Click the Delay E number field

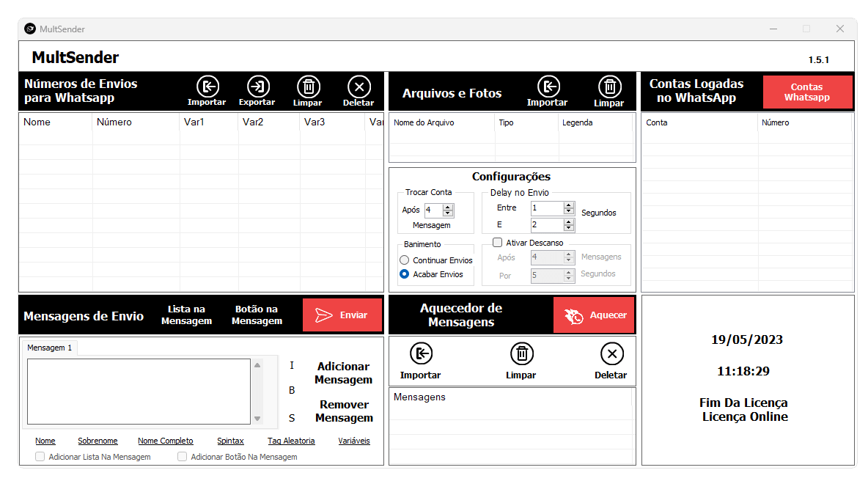tap(547, 224)
